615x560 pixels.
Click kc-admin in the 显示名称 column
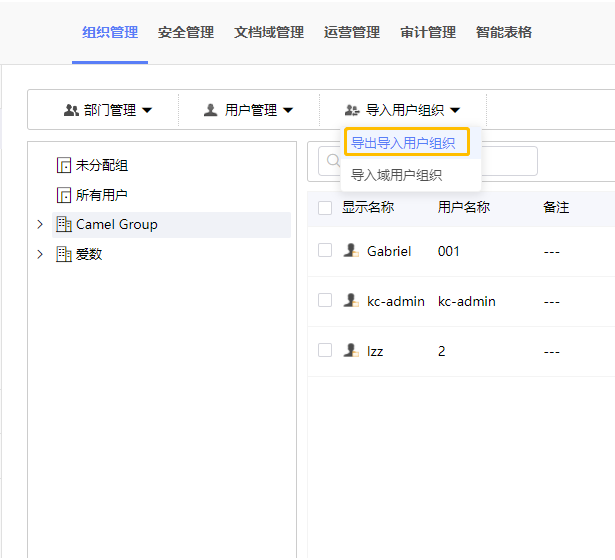point(395,302)
